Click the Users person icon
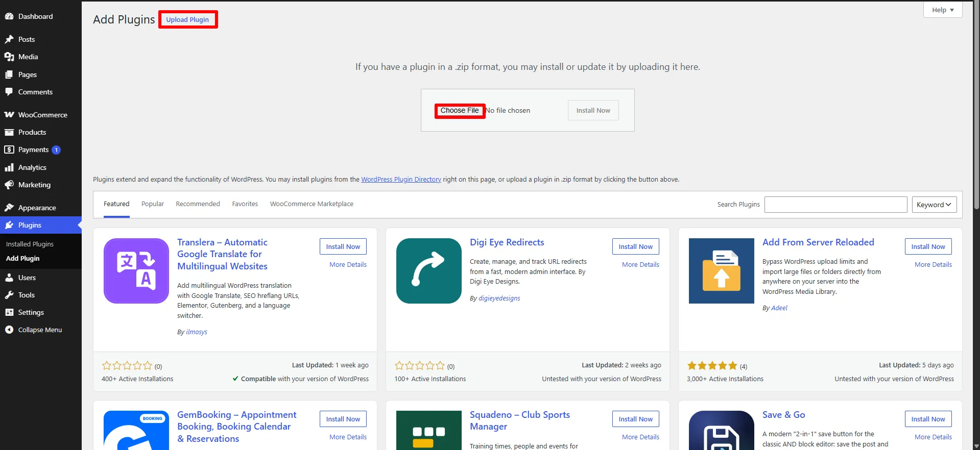Image resolution: width=980 pixels, height=450 pixels. 9,278
